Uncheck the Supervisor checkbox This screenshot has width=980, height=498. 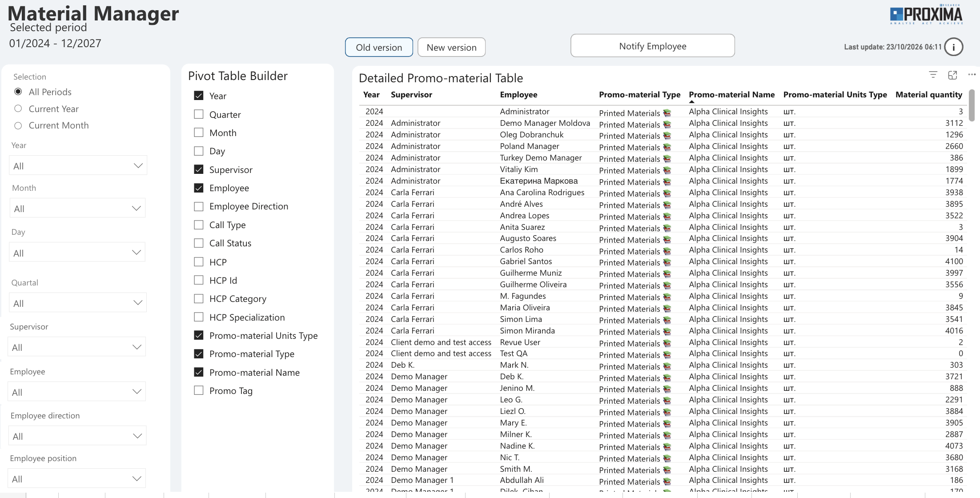click(x=199, y=169)
